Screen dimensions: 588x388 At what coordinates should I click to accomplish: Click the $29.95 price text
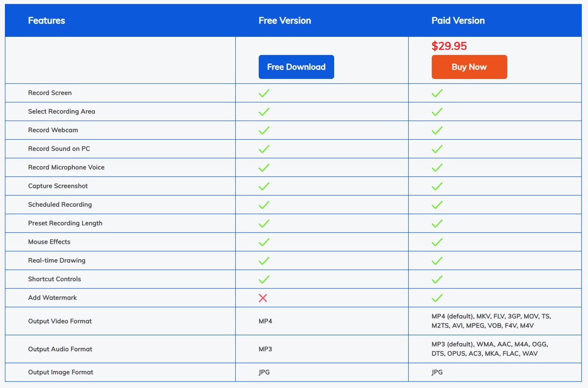[x=449, y=46]
